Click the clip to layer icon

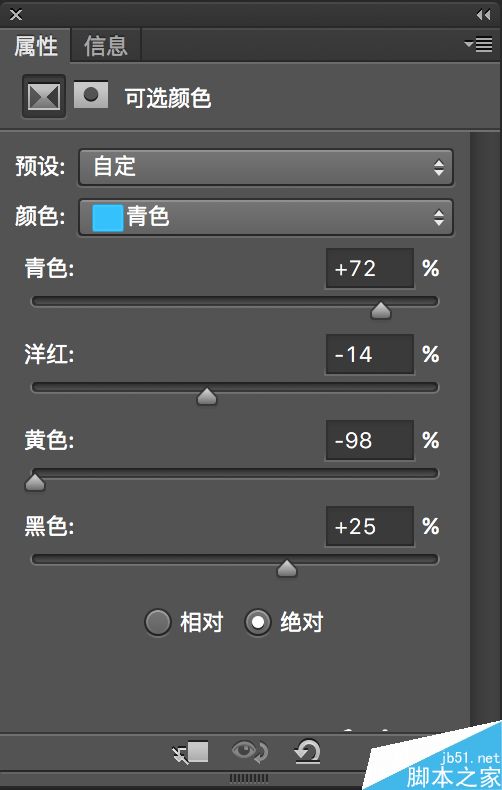pos(191,753)
